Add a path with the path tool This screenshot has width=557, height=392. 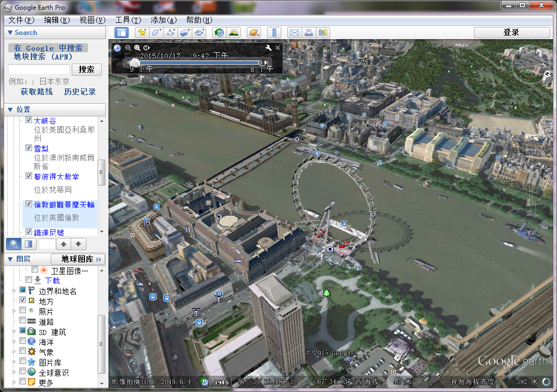(171, 33)
